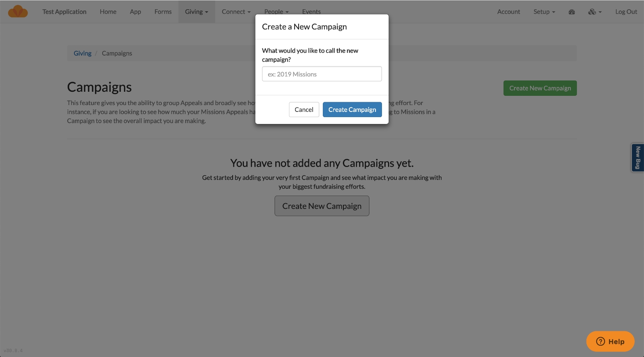
Task: Go to the App section
Action: tap(135, 11)
